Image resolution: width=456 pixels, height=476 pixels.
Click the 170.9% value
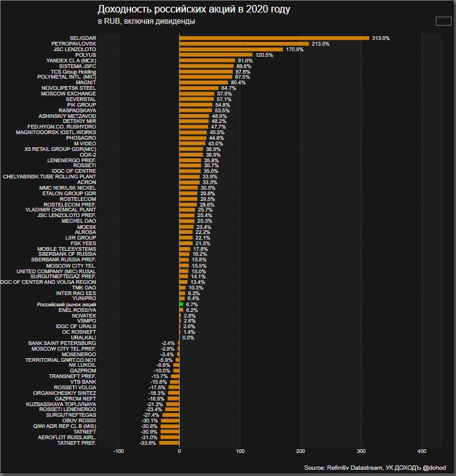point(294,49)
